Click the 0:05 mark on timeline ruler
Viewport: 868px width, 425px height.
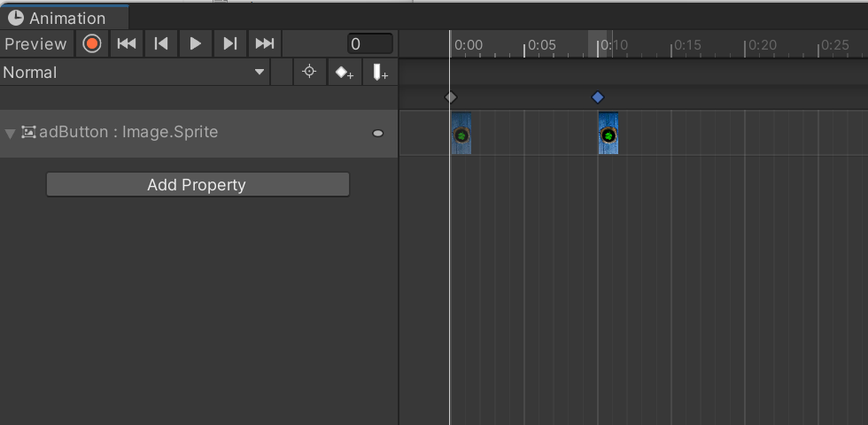pos(541,45)
